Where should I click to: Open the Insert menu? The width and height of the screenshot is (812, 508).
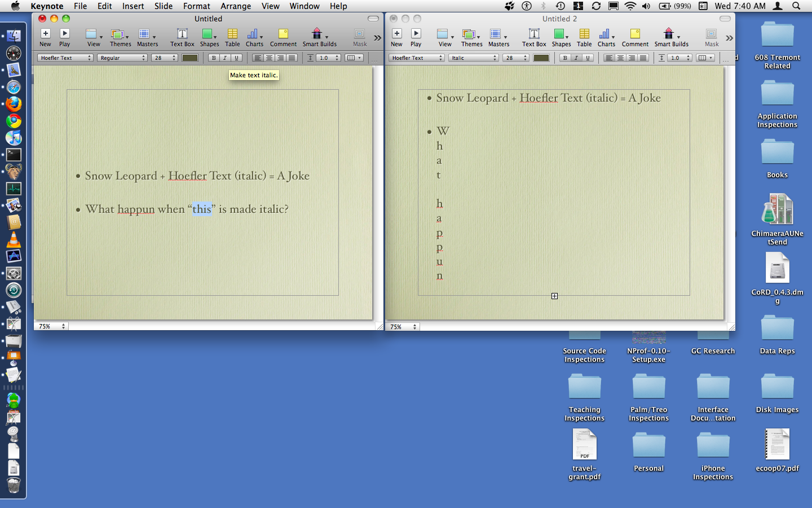click(x=133, y=6)
